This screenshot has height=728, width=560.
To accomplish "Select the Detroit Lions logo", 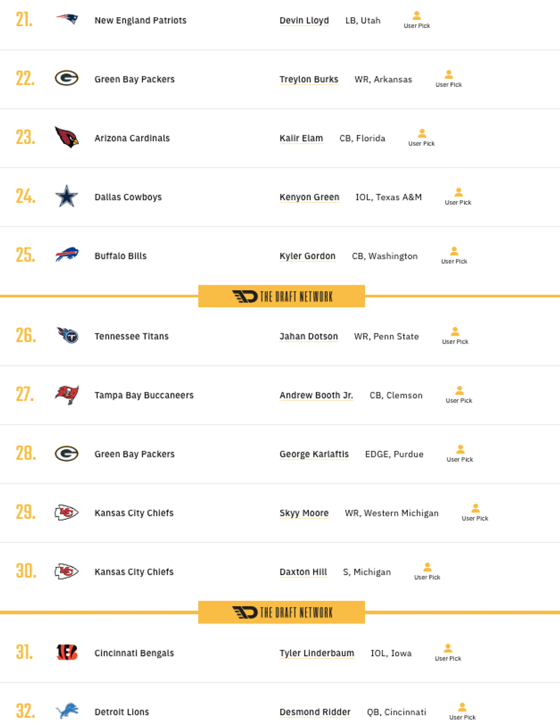I will pos(67,711).
